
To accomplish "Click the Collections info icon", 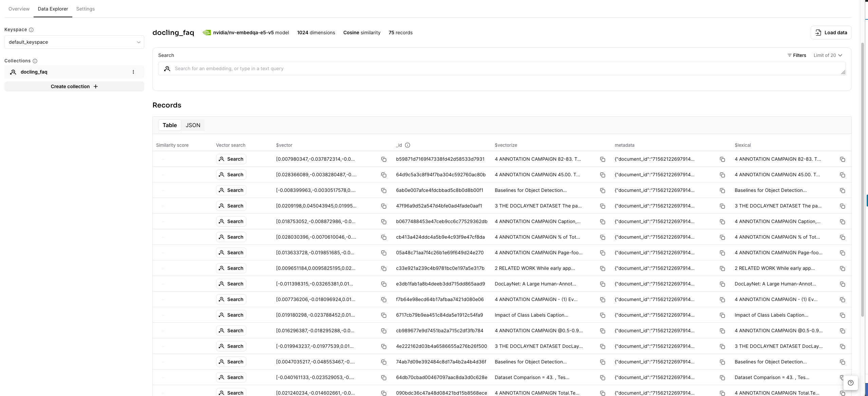I will coord(35,61).
